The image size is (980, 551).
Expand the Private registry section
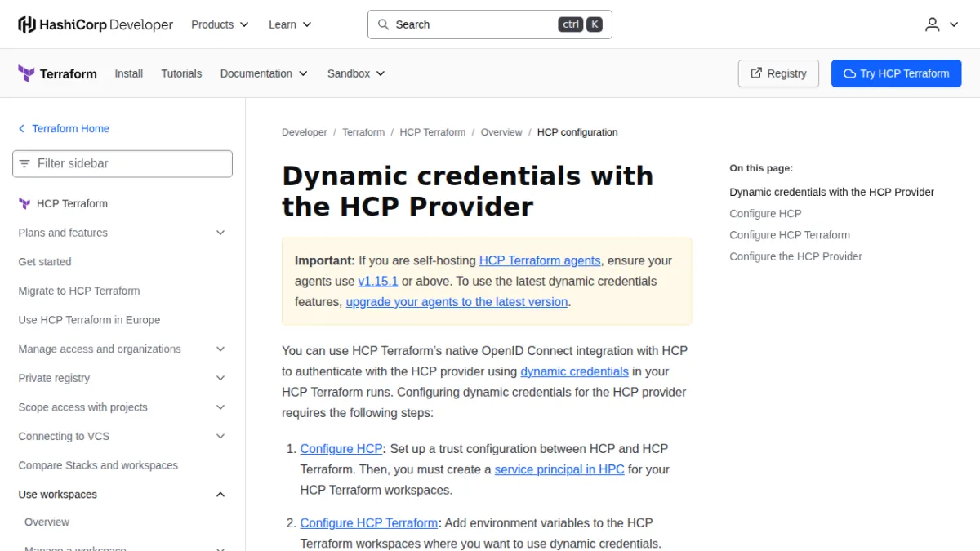(x=220, y=378)
